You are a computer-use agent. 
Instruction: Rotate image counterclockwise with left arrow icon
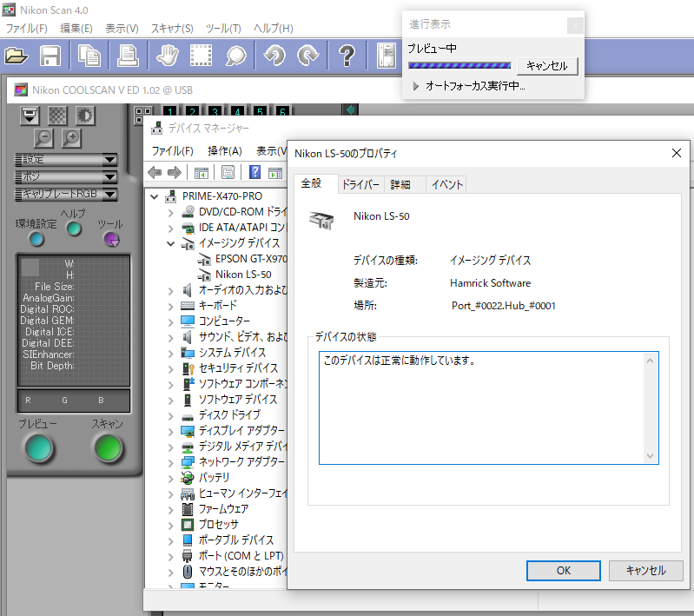(x=274, y=56)
